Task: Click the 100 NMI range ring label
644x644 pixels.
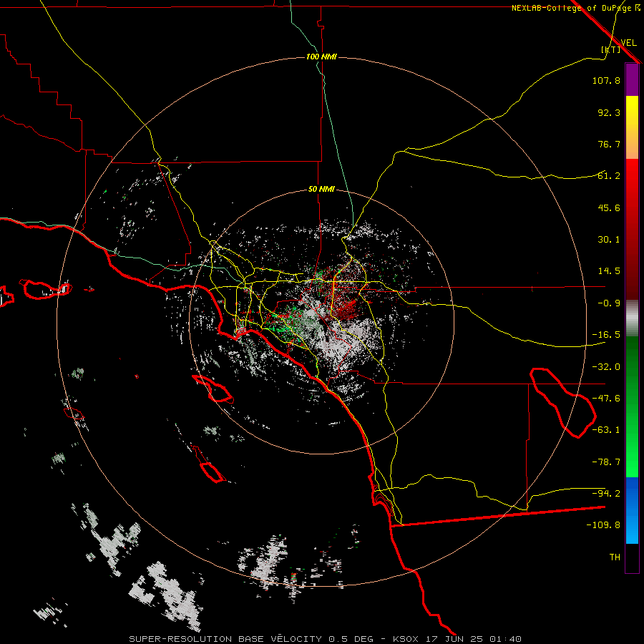Action: point(321,57)
